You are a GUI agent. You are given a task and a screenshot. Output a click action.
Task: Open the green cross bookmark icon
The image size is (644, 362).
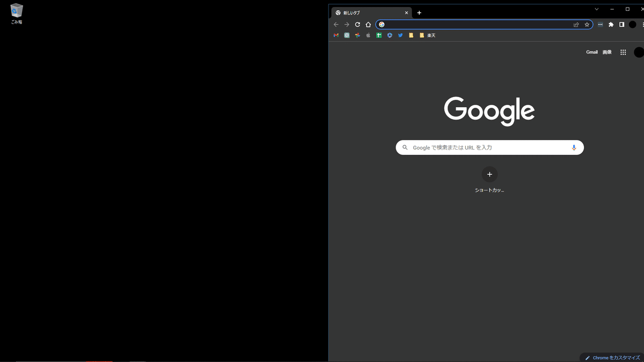(379, 35)
